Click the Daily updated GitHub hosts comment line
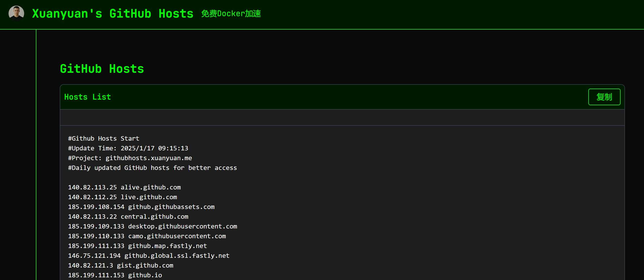 pyautogui.click(x=153, y=168)
